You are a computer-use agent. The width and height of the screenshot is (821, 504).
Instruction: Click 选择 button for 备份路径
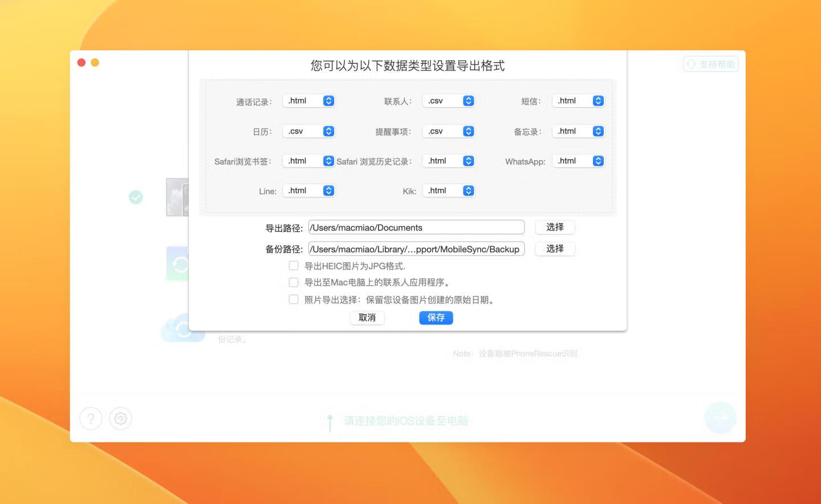555,249
